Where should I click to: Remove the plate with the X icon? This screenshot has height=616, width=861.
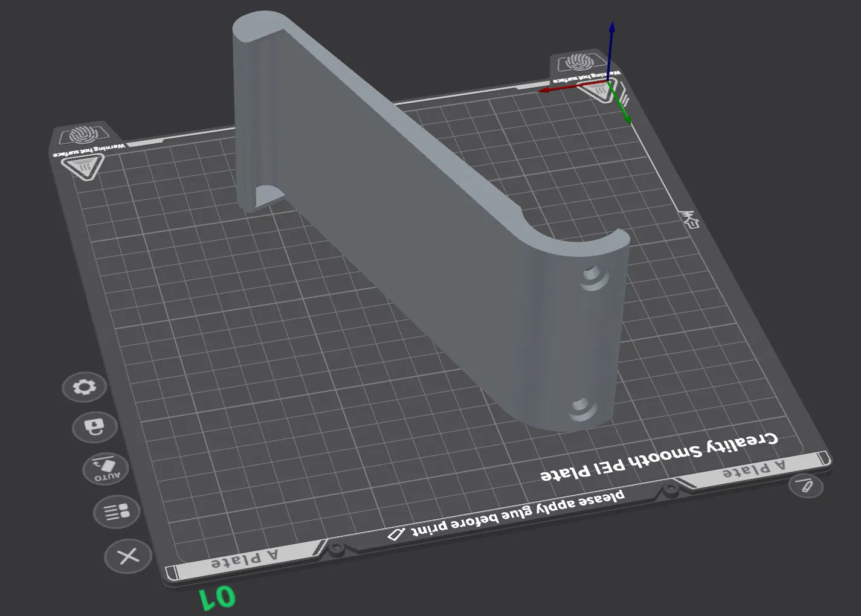pyautogui.click(x=128, y=556)
